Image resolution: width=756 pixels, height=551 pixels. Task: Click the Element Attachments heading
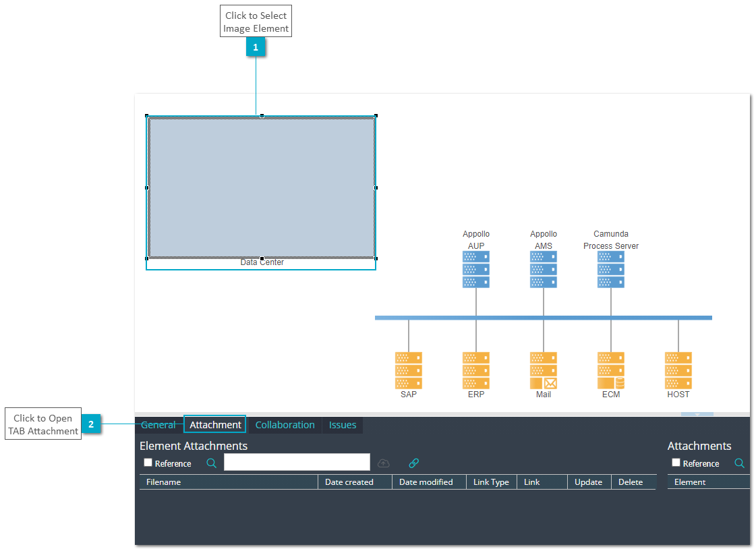click(194, 446)
